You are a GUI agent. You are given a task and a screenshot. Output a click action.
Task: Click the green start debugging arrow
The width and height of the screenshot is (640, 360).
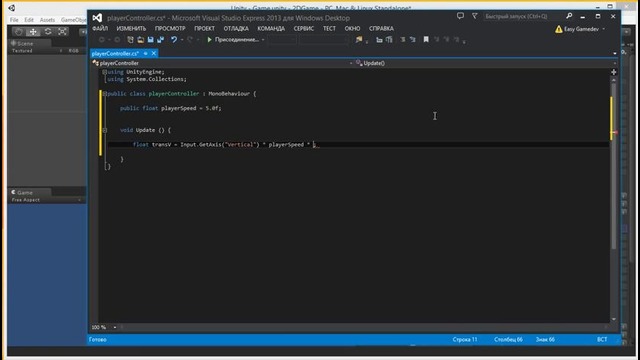coord(209,40)
